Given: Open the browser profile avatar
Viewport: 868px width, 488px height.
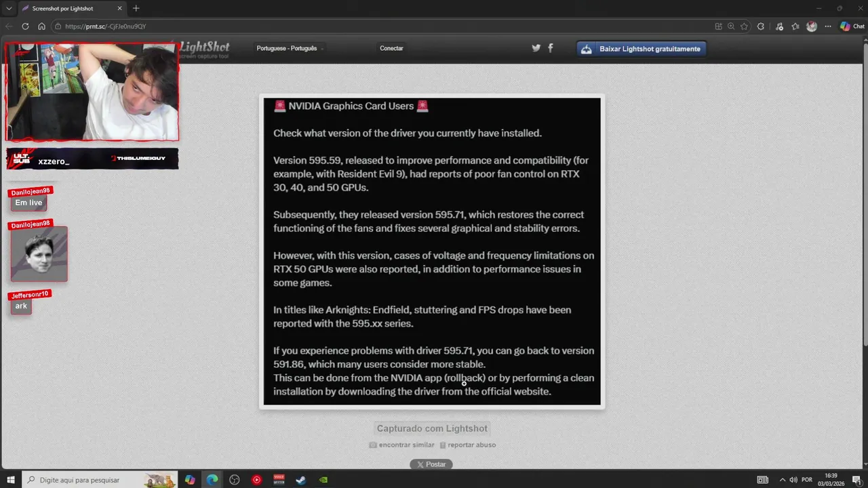Looking at the screenshot, I should [812, 26].
